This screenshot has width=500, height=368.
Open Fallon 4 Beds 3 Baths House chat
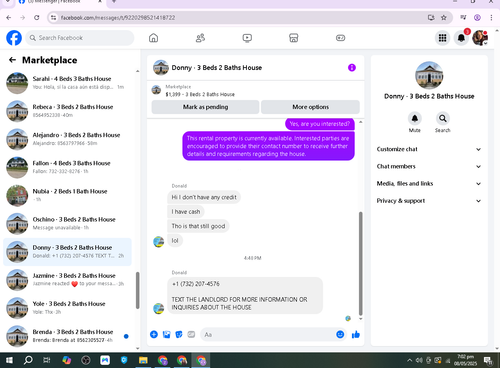coord(67,167)
